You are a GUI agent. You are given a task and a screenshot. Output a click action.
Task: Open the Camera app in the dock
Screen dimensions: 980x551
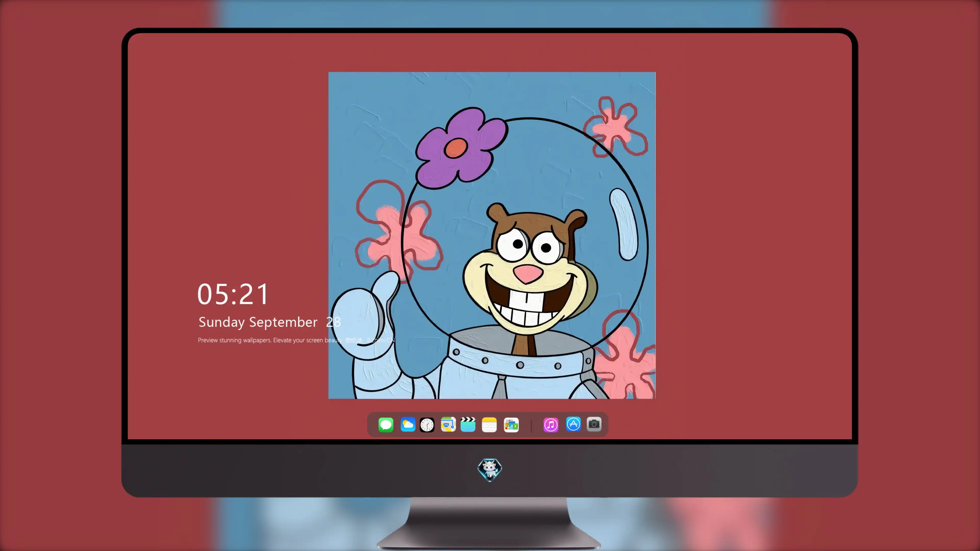(594, 424)
